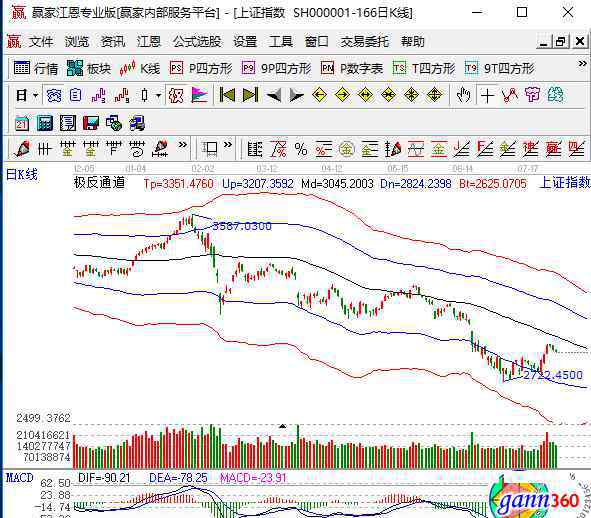Image resolution: width=591 pixels, height=518 pixels.
Task: Open the 9P四方形 tool
Action: click(x=277, y=69)
